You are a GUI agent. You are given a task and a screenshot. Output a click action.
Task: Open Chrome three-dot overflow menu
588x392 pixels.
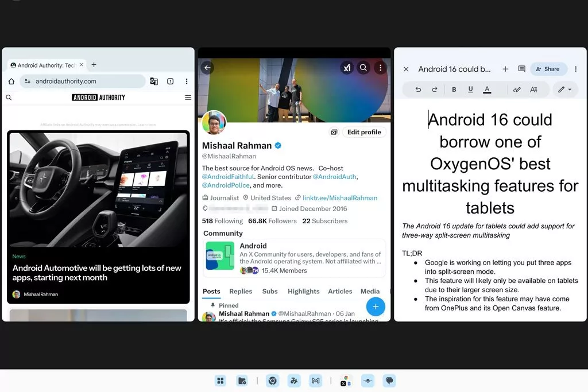187,81
